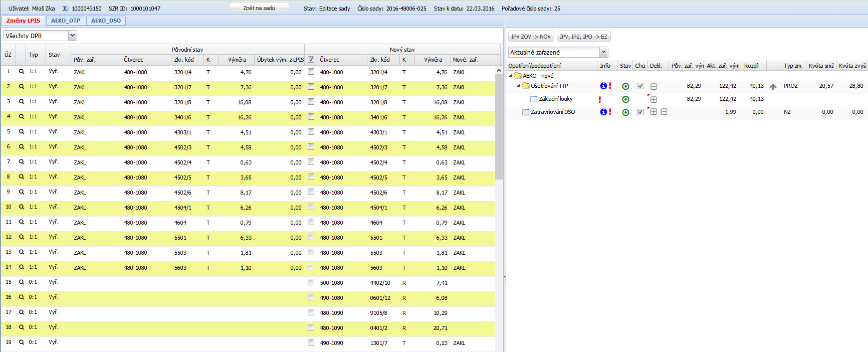Click the Typ zm. column header

point(793,66)
